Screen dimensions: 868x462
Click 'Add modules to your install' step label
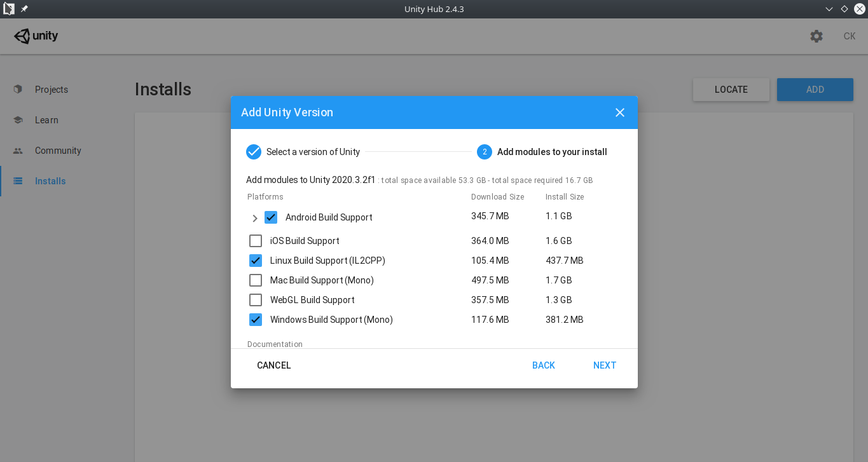pyautogui.click(x=552, y=152)
